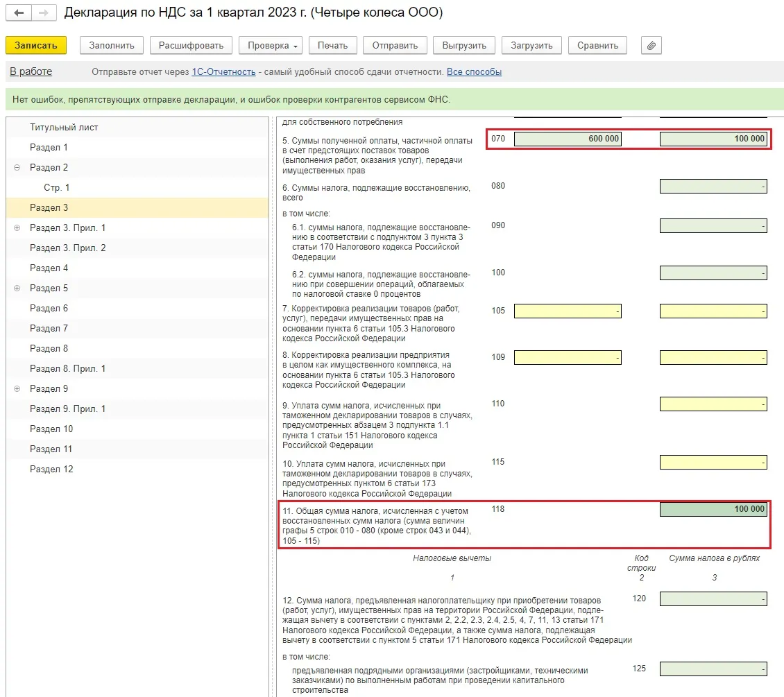Expand the Раздел 9 tree node
This screenshot has width=784, height=697.
coord(17,389)
